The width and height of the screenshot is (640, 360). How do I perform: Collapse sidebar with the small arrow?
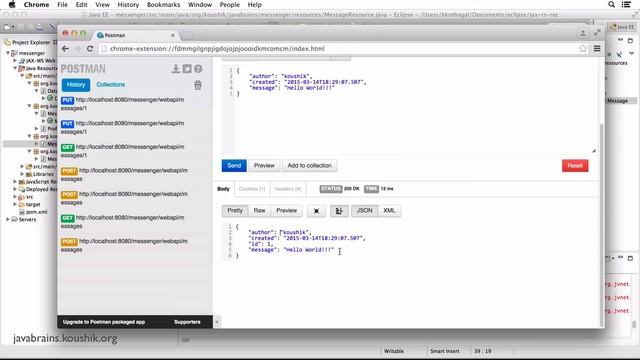pyautogui.click(x=217, y=322)
